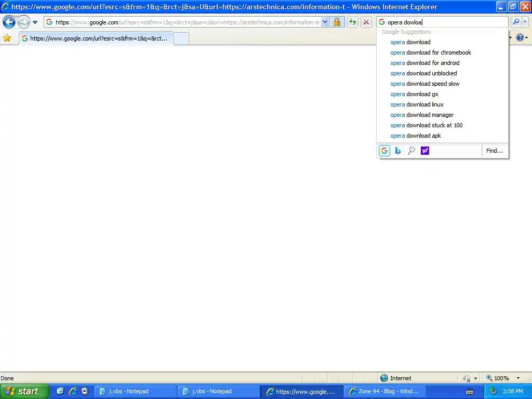This screenshot has height=399, width=532.
Task: Open the Windows start menu
Action: [25, 391]
